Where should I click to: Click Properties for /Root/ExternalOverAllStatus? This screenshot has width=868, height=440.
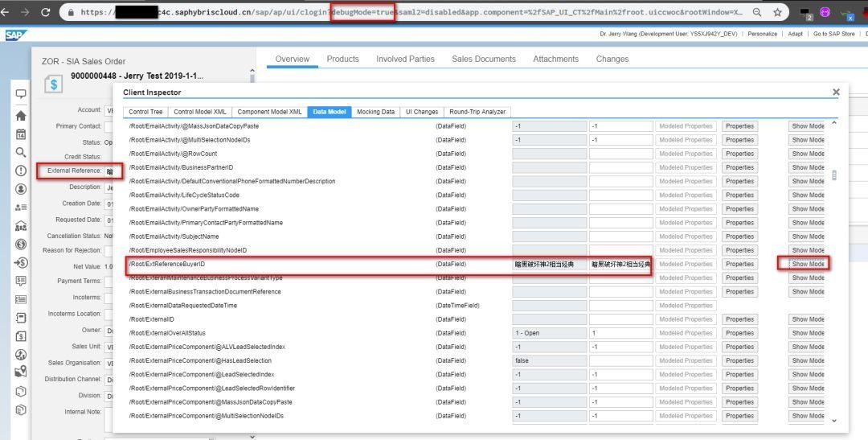pyautogui.click(x=740, y=333)
